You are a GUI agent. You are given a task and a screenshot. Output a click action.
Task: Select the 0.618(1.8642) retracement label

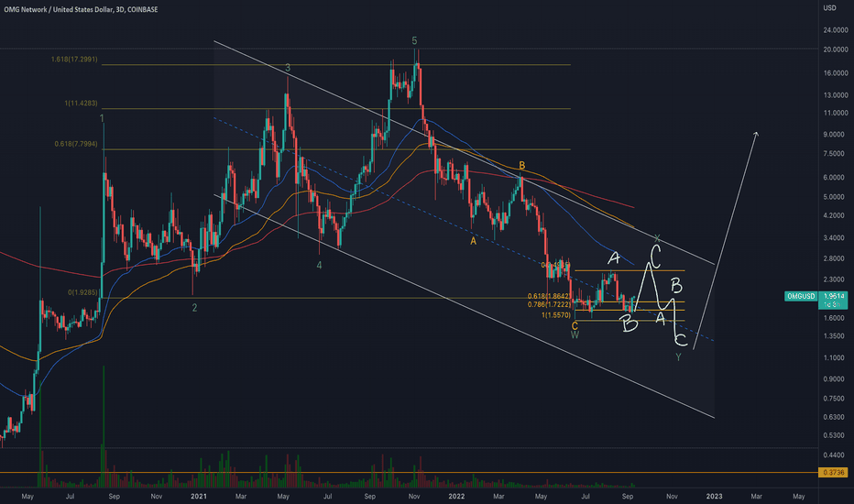pyautogui.click(x=549, y=296)
